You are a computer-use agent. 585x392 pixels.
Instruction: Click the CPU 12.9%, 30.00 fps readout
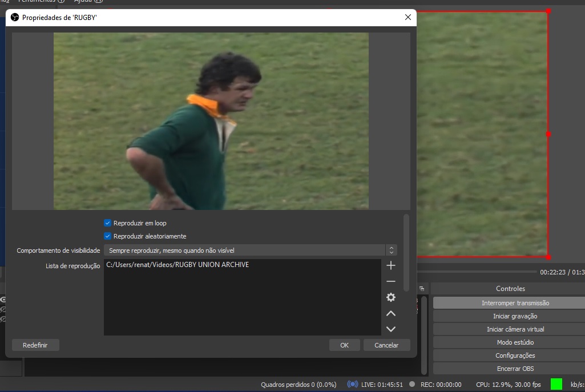(x=508, y=385)
